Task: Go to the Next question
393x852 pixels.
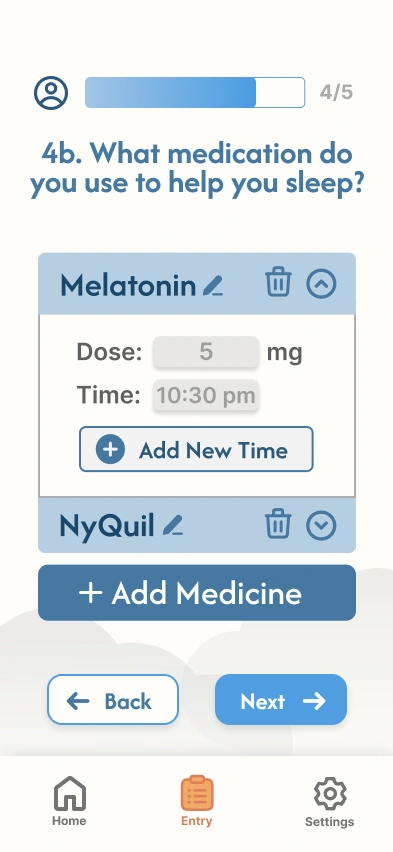Action: click(x=281, y=700)
